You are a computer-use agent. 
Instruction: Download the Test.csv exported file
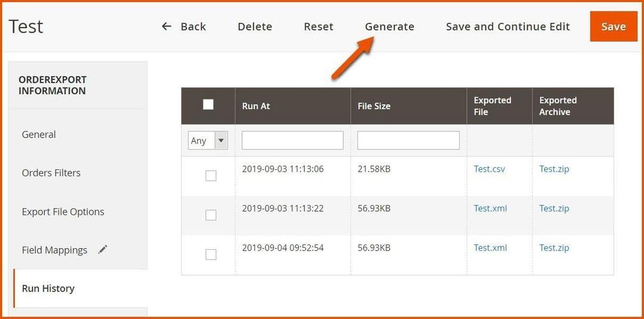point(489,169)
